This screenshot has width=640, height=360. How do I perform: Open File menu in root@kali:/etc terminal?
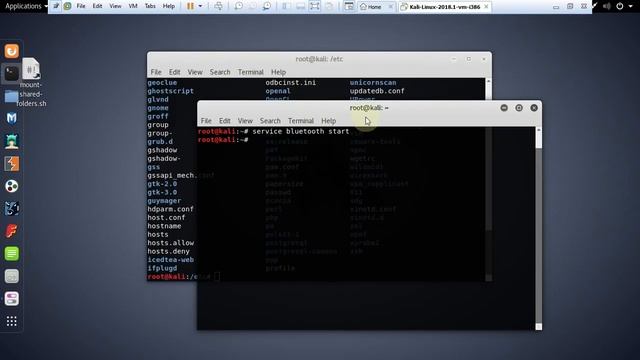(156, 72)
